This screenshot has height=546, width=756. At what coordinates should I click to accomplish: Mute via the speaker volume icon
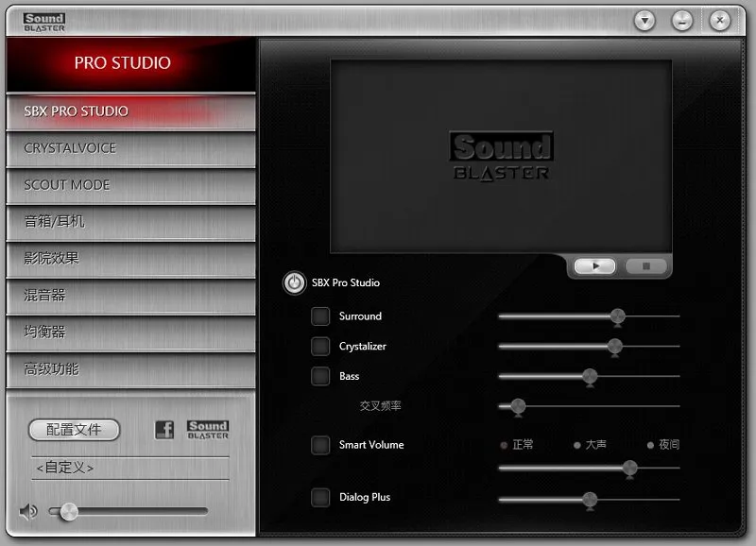[28, 511]
